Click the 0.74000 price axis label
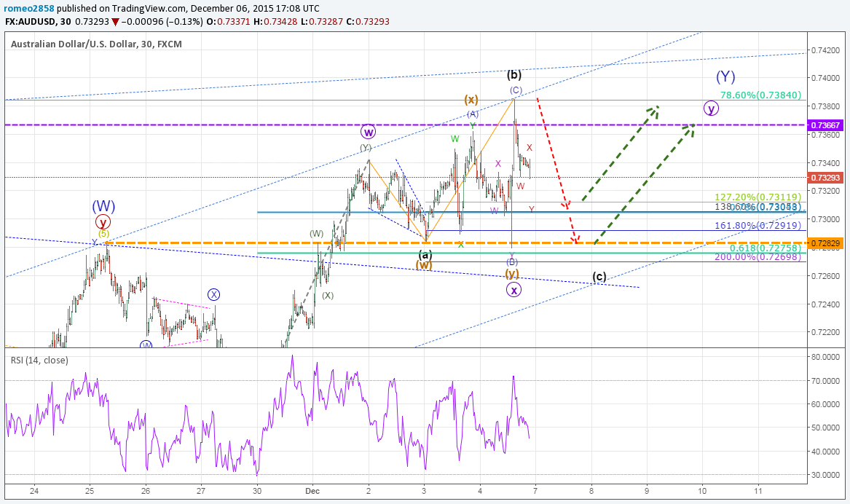 pos(826,78)
